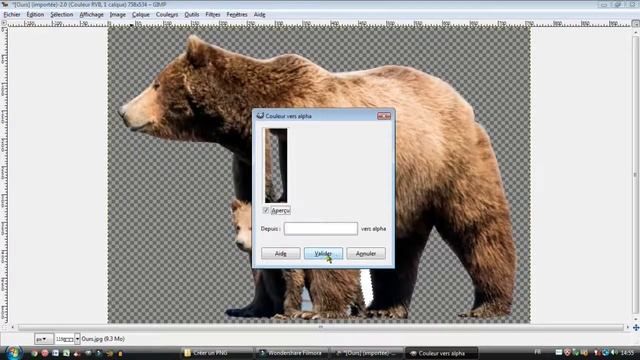Click Annuler to cancel the dialog
Image resolution: width=640 pixels, height=360 pixels.
click(366, 253)
